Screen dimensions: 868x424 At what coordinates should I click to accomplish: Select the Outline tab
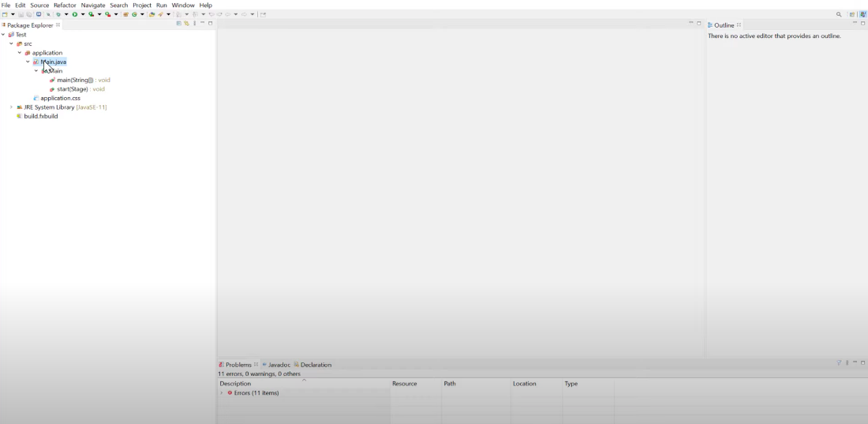(724, 25)
